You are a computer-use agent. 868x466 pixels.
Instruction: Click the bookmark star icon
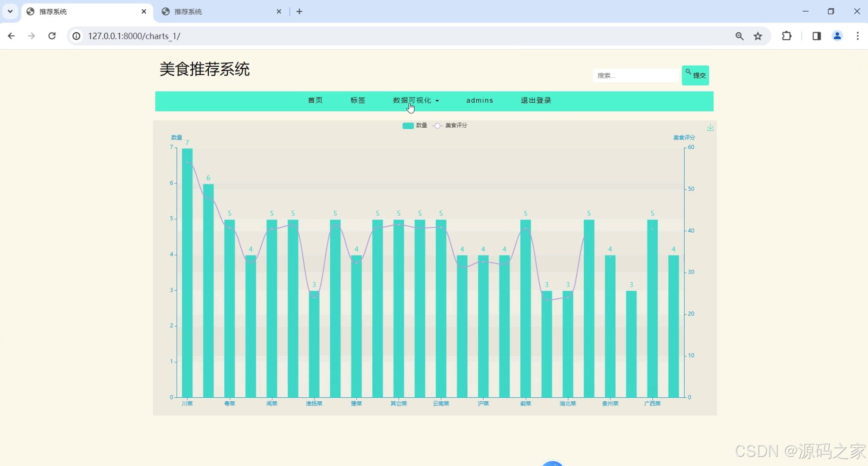[758, 36]
